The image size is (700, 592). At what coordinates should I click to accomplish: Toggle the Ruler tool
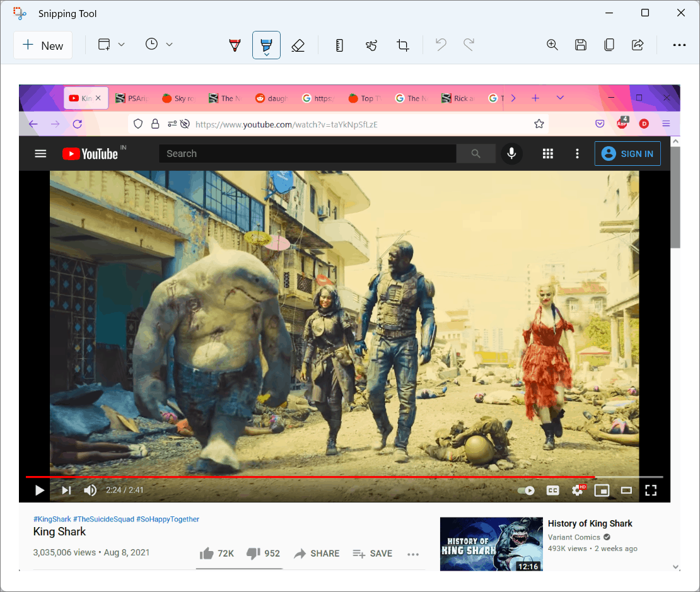(x=339, y=45)
